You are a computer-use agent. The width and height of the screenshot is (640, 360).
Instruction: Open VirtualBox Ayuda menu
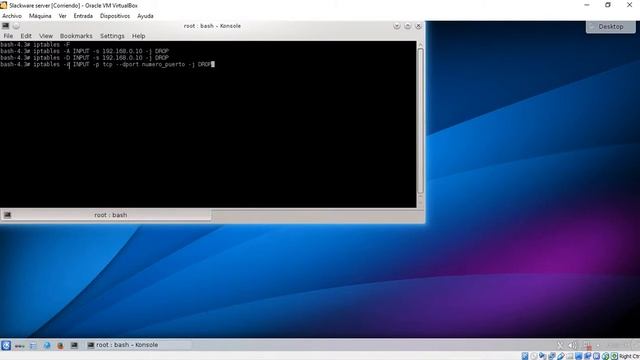click(145, 16)
